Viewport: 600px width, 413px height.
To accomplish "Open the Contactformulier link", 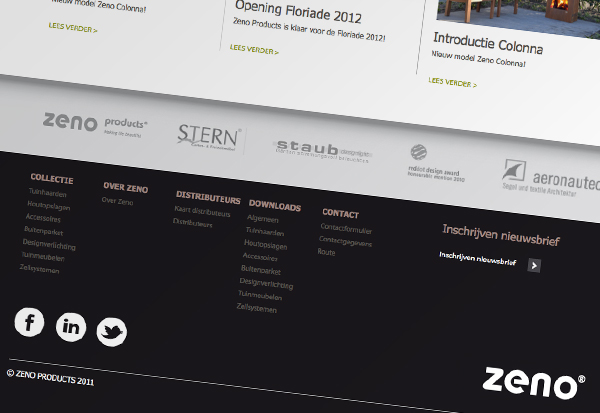I will (x=346, y=228).
